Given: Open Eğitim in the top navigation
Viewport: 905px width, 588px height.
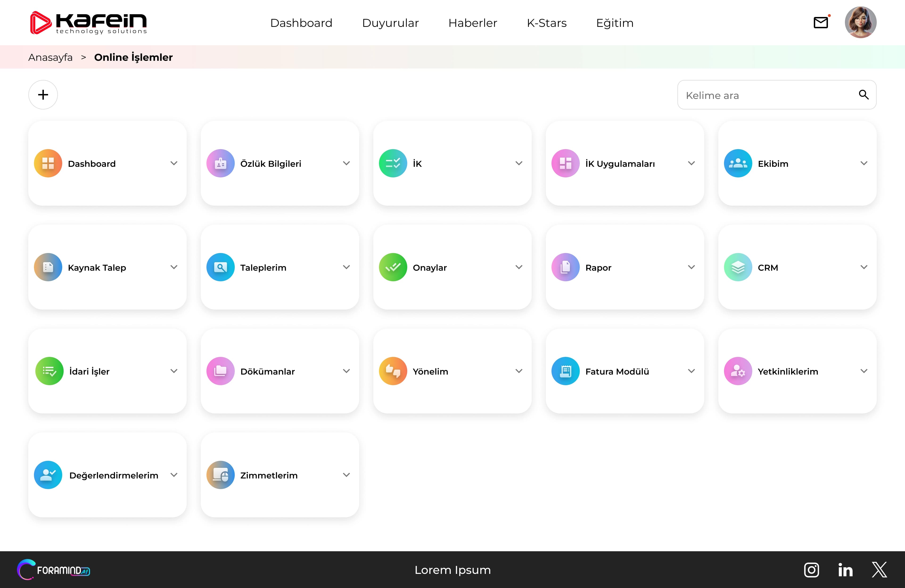Looking at the screenshot, I should click(x=614, y=23).
